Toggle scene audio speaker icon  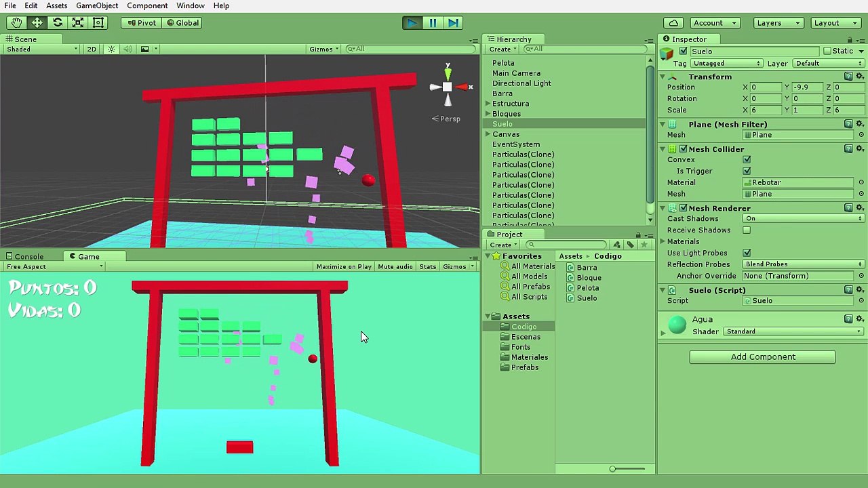(x=127, y=49)
